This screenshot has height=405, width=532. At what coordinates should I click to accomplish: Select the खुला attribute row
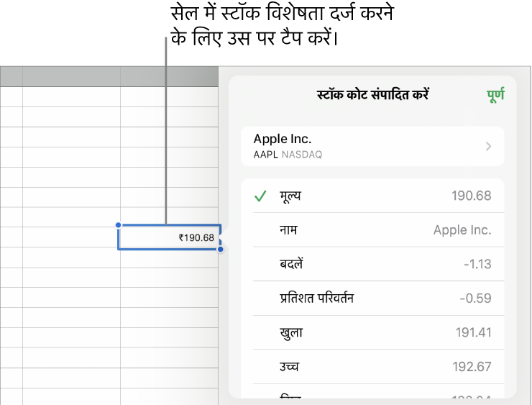[372, 332]
